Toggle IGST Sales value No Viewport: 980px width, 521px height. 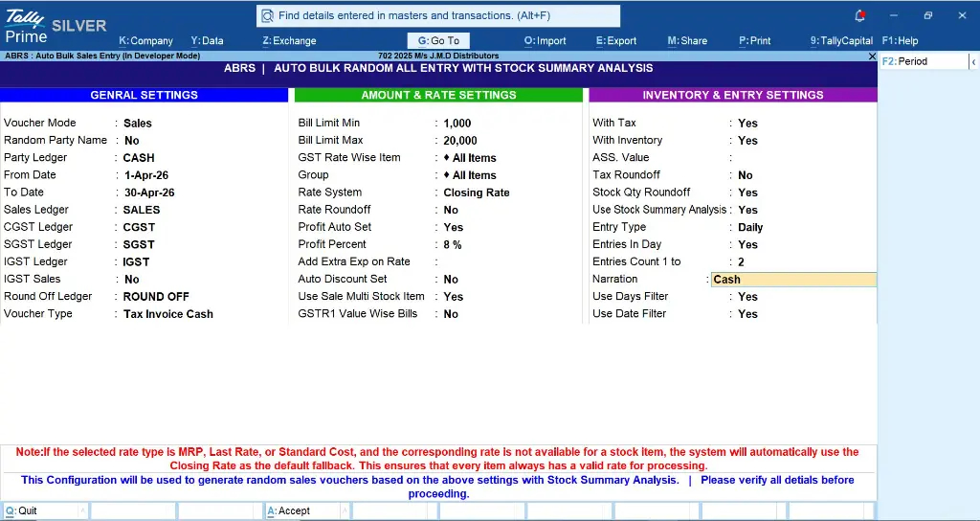tap(131, 280)
